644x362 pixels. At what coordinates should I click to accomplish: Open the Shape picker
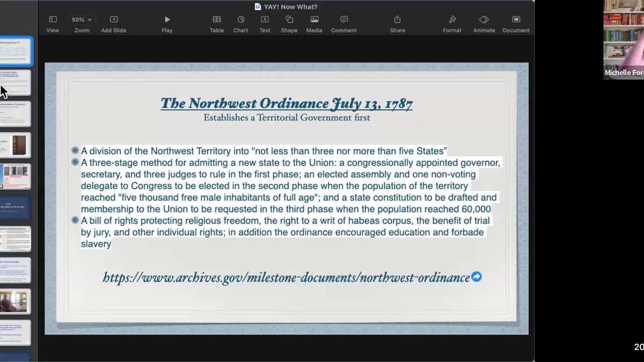click(289, 24)
